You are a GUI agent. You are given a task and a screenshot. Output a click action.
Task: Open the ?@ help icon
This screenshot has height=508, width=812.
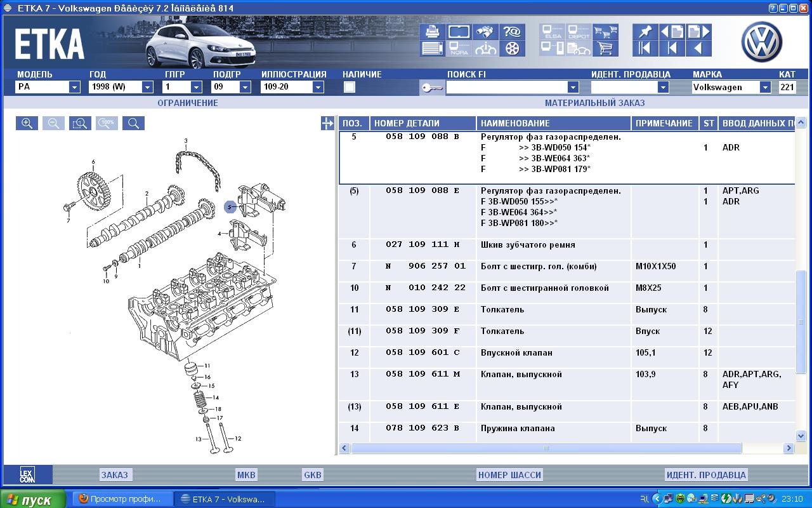(512, 32)
